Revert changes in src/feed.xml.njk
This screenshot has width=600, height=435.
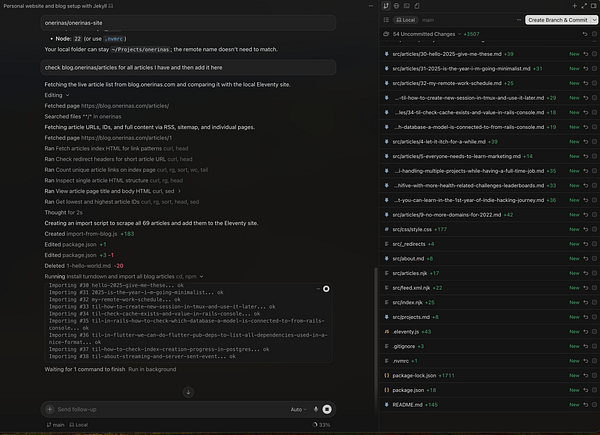[586, 288]
